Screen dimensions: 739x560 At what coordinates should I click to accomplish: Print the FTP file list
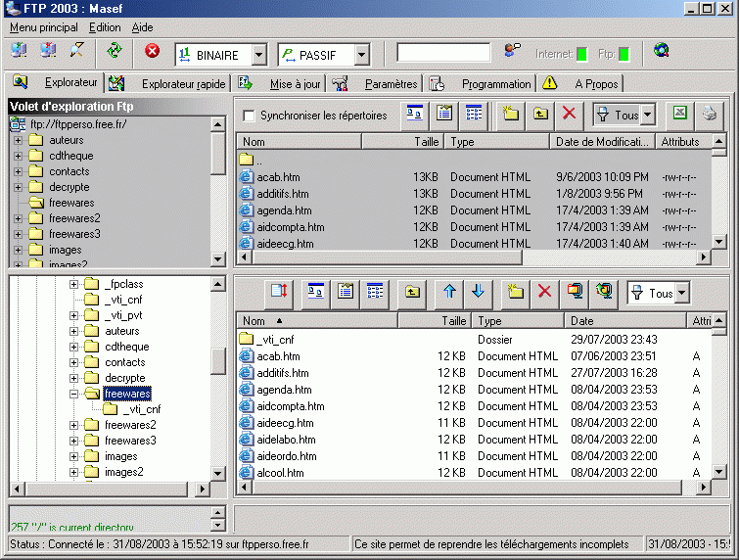click(x=710, y=115)
